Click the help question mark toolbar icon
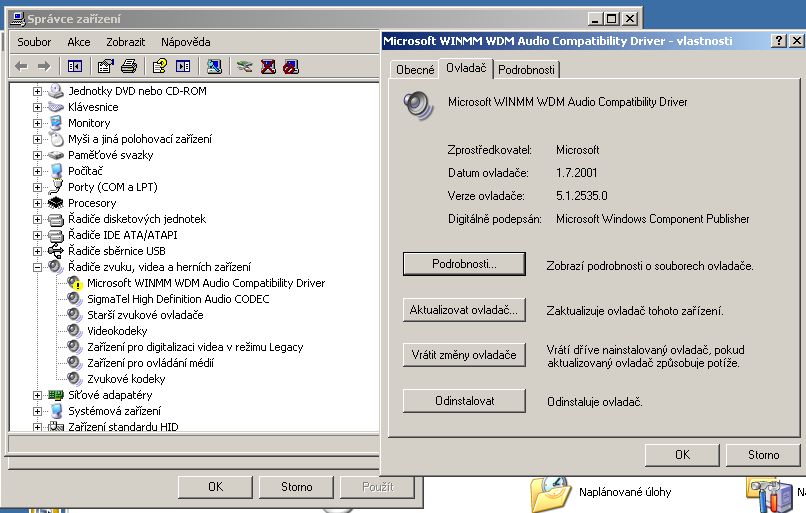The height and width of the screenshot is (513, 806). pyautogui.click(x=159, y=66)
